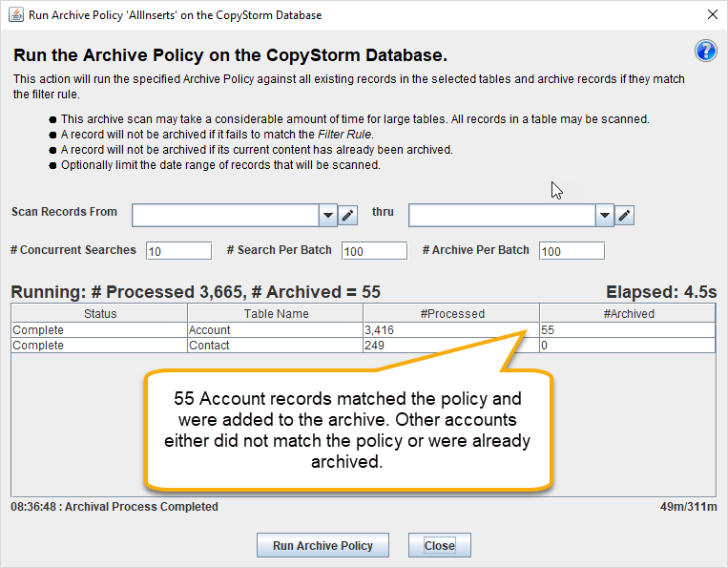Click the # Concurrent Searches field
The image size is (728, 568).
pos(178,251)
